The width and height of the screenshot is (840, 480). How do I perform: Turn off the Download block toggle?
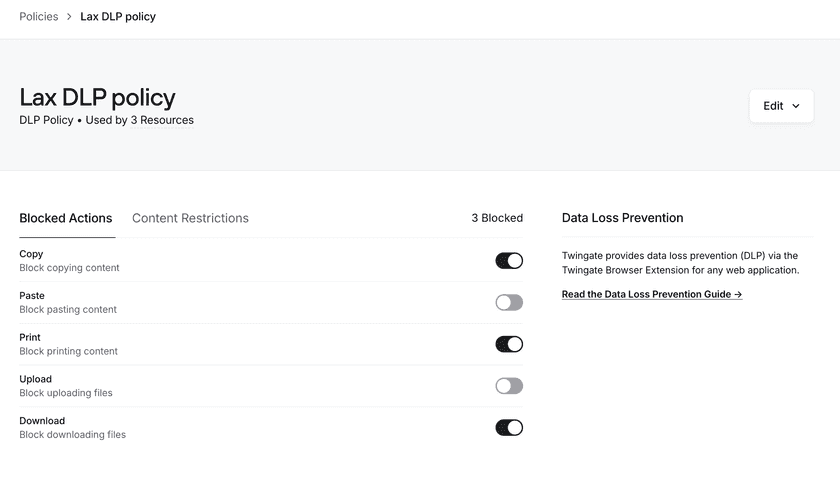click(509, 428)
